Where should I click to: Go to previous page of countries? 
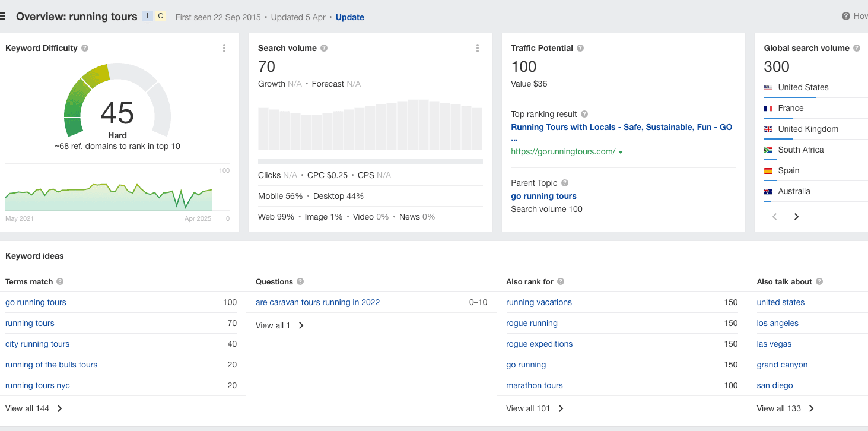(x=774, y=217)
